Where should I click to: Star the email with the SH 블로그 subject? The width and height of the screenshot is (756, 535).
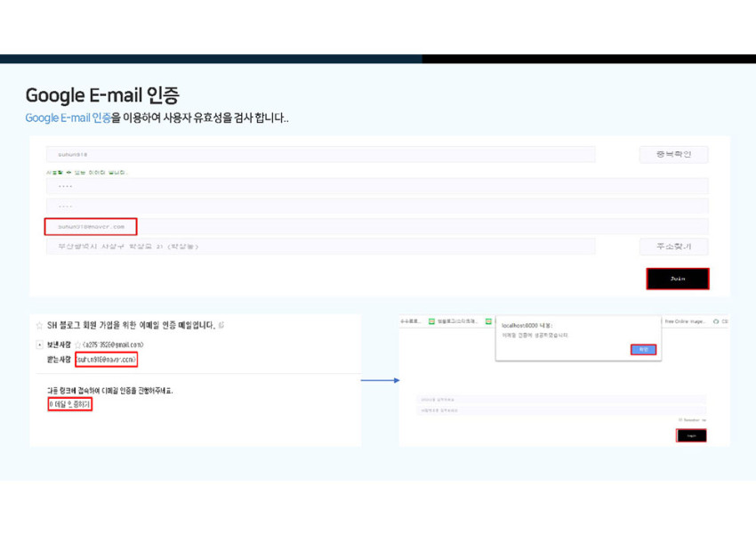[x=39, y=326]
